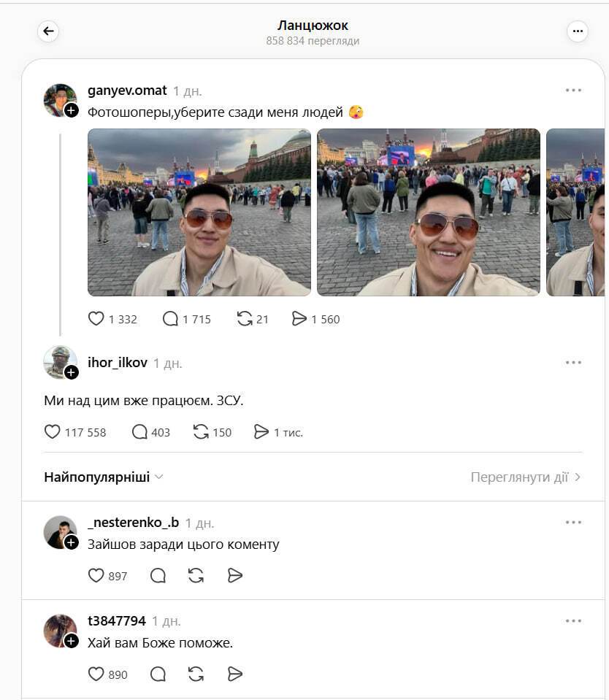Image resolution: width=609 pixels, height=700 pixels.
Task: Repost ihor_ilkov's reply
Action: coord(201,432)
